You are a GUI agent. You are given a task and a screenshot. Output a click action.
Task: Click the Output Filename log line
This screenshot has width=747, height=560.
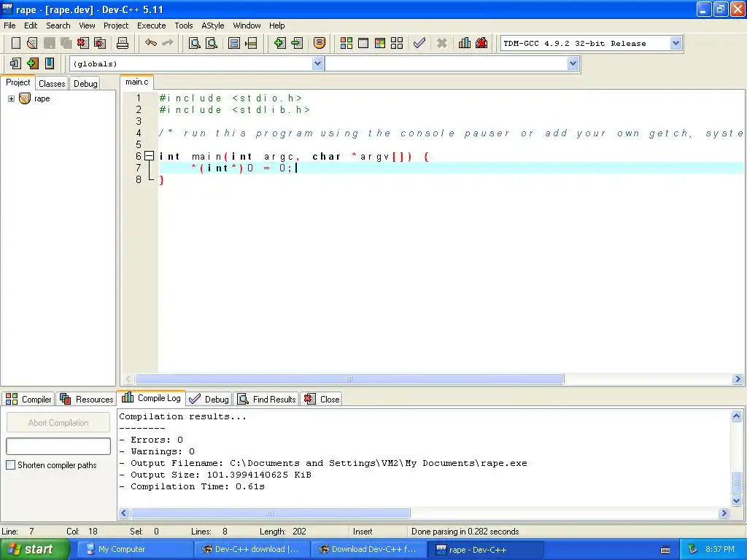323,463
